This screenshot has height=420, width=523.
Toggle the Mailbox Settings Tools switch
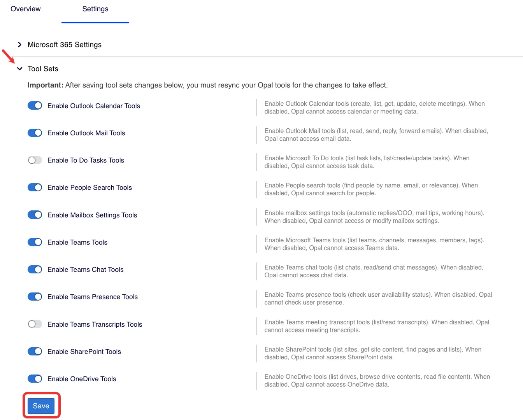click(35, 215)
